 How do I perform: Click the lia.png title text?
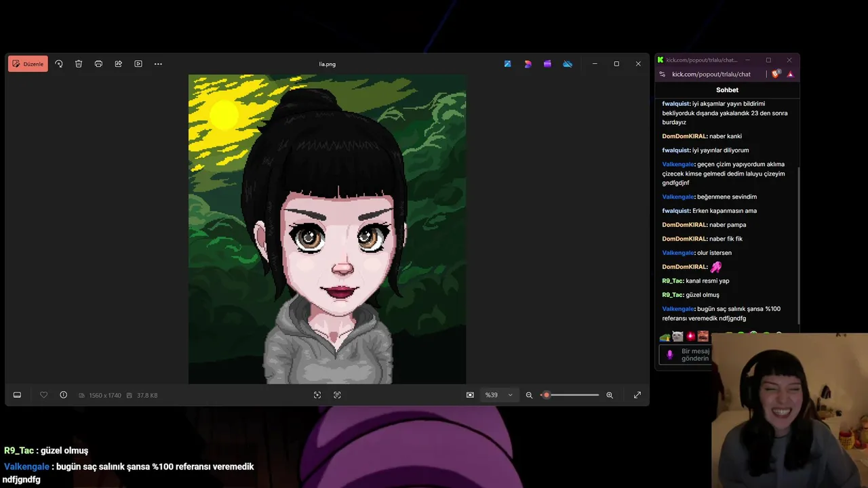(327, 64)
